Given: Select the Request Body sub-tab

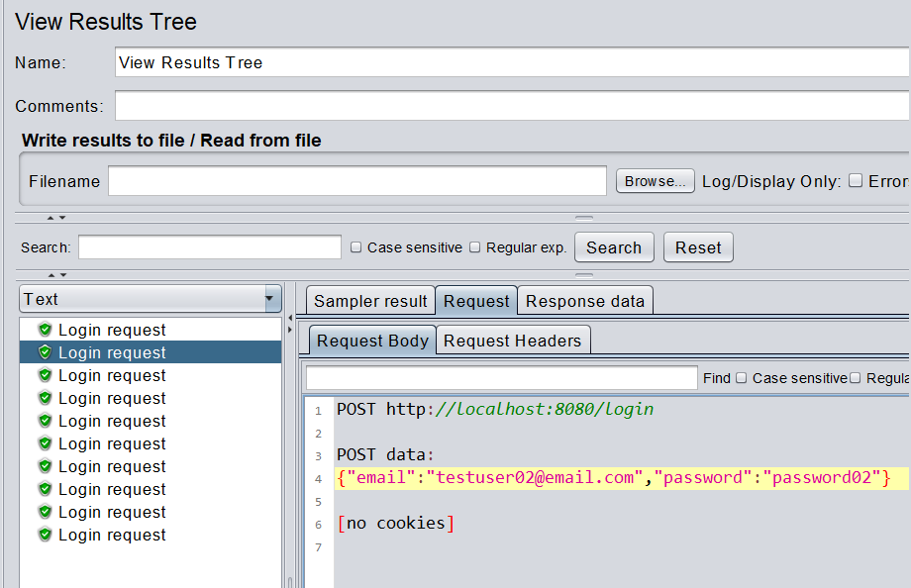Looking at the screenshot, I should tap(372, 341).
